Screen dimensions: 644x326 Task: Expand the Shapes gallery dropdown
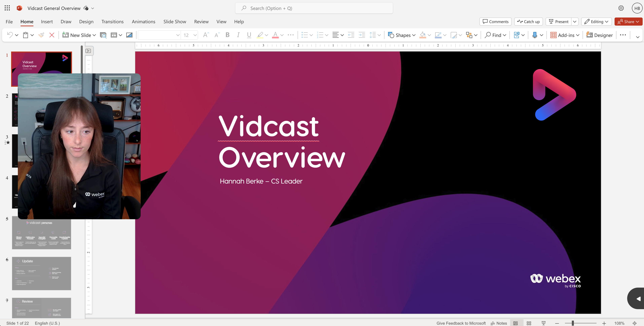(x=414, y=35)
